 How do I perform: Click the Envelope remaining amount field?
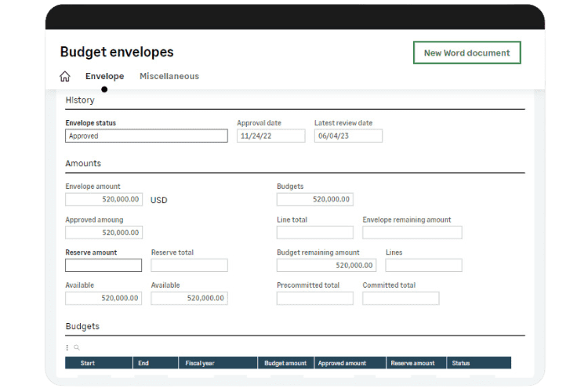412,233
